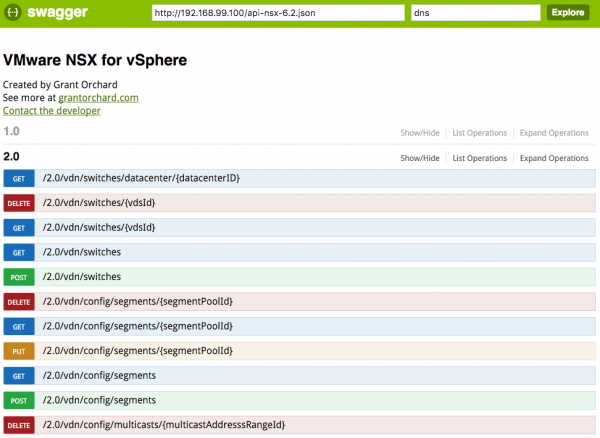This screenshot has width=600, height=438.
Task: Click Expand Operations for section 1.0
Action: click(x=554, y=133)
